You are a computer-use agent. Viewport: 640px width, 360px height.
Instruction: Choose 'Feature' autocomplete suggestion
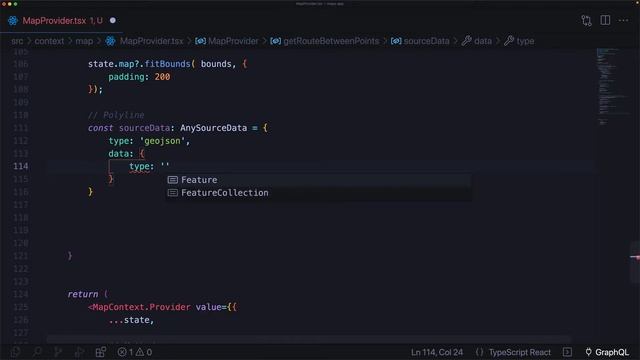pos(318,180)
